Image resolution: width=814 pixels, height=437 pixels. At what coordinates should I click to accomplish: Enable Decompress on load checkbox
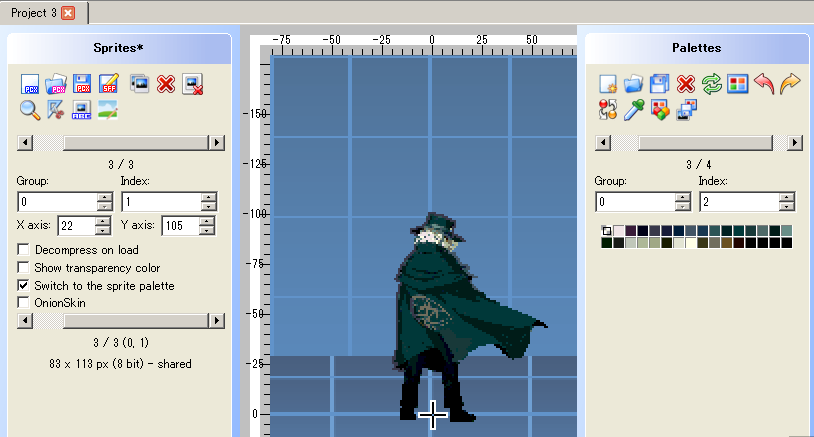tap(23, 250)
